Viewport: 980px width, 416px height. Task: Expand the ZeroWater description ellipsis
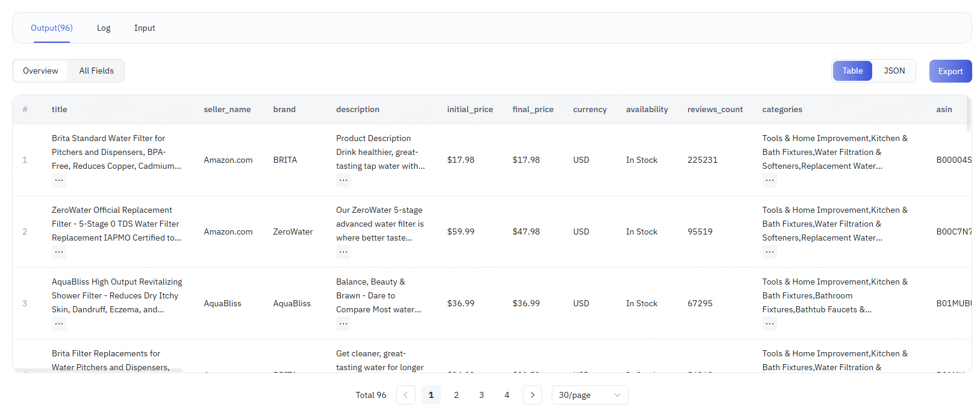point(343,252)
